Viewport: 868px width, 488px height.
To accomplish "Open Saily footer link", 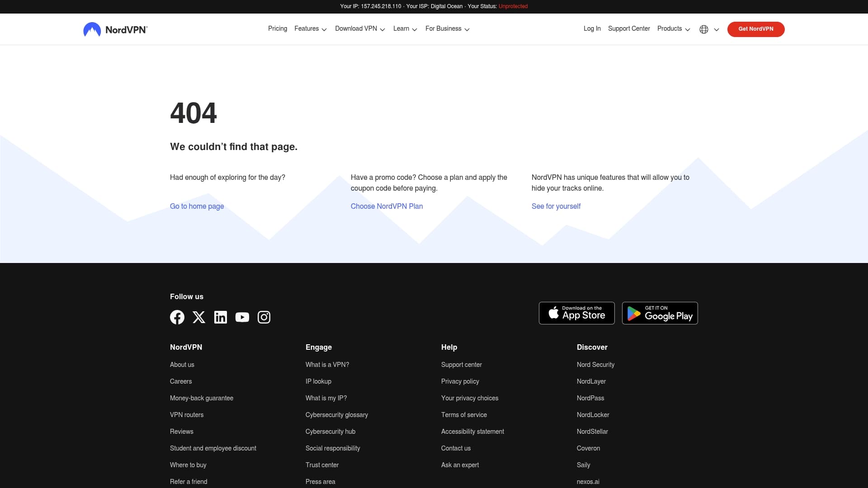I will (584, 465).
